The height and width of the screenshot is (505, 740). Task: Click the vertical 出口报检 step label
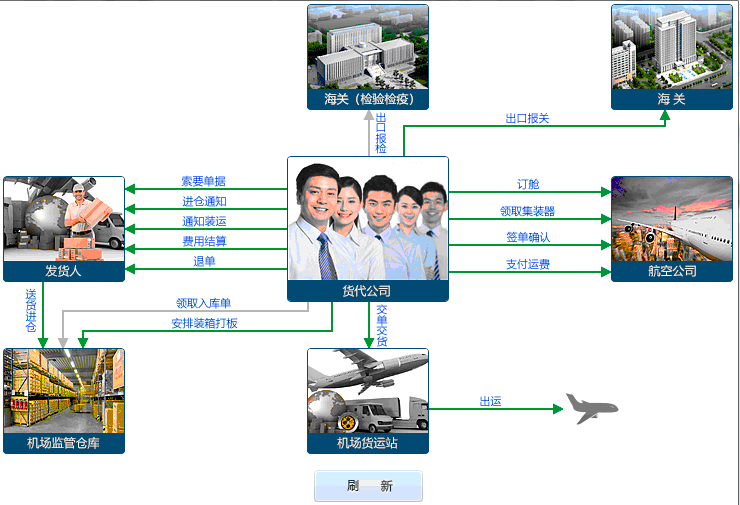click(x=381, y=133)
